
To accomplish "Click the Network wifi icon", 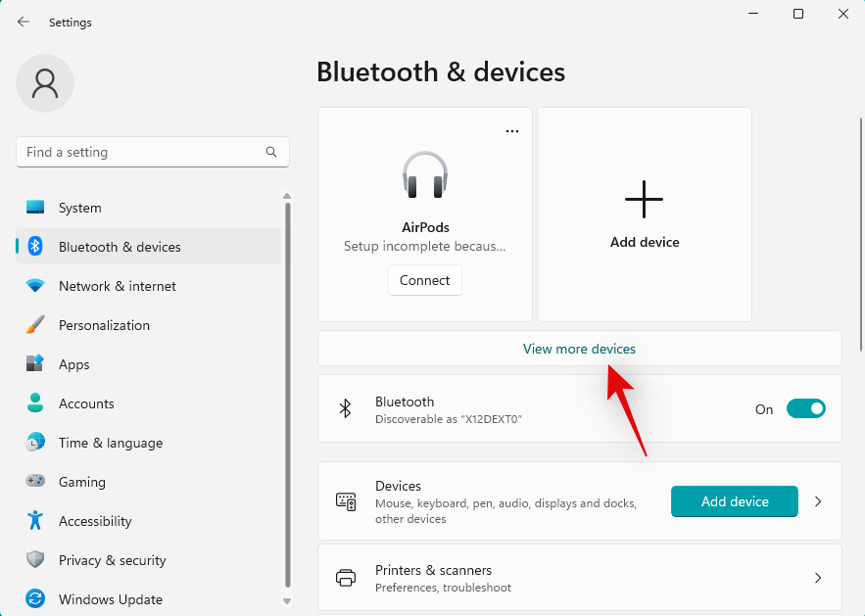I will 35,286.
